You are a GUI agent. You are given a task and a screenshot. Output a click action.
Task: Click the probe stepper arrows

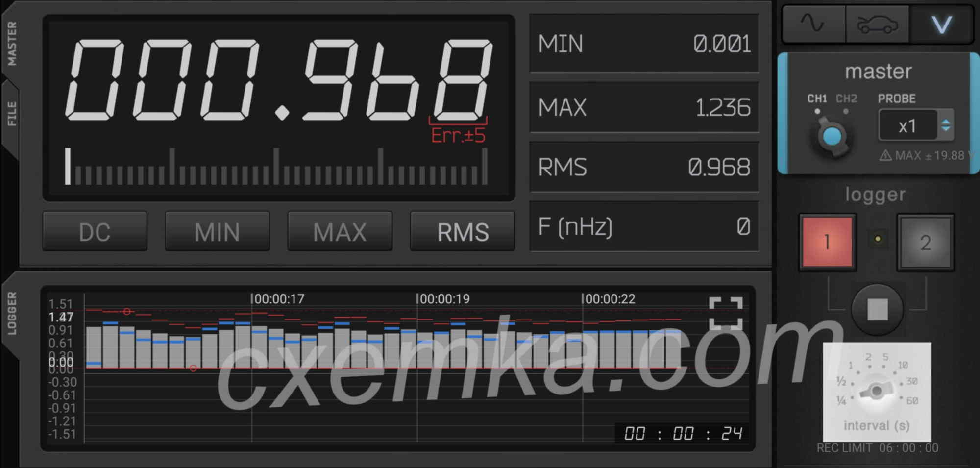(946, 125)
